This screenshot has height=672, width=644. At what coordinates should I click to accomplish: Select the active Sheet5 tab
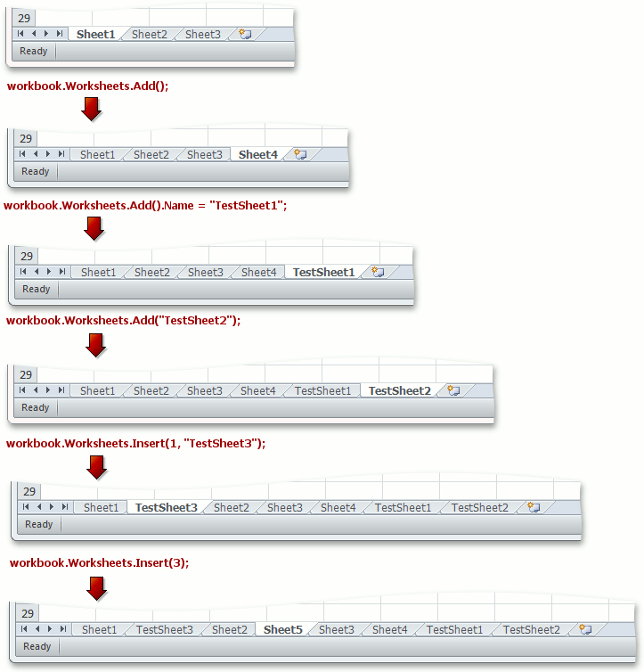click(282, 629)
